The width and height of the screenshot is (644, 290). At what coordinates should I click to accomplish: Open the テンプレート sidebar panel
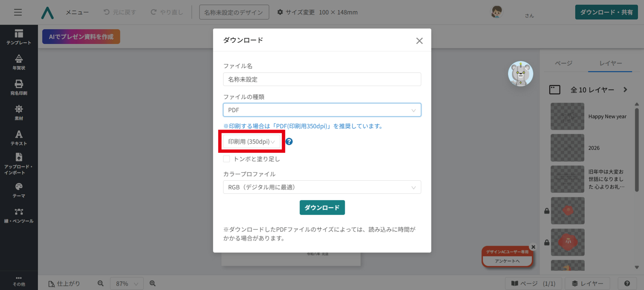(19, 37)
